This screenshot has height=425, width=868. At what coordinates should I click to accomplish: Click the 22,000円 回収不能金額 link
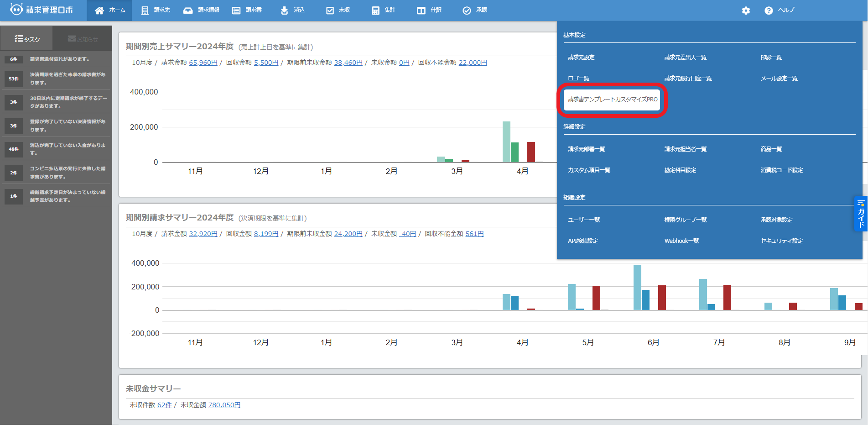pyautogui.click(x=473, y=63)
